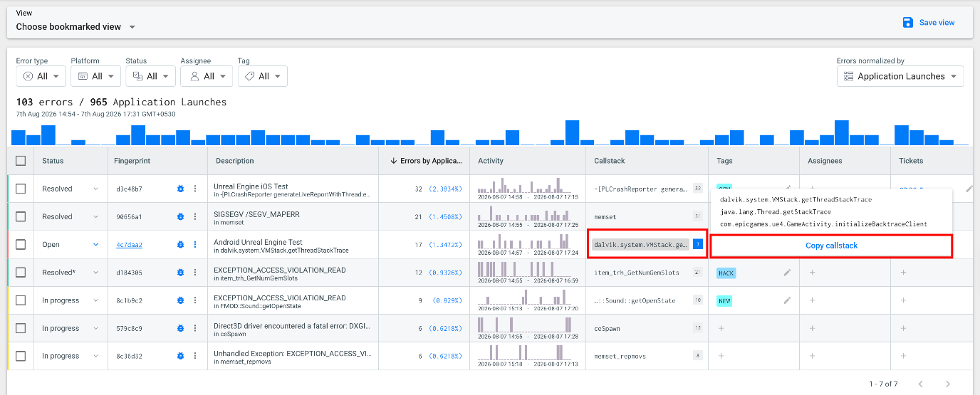Open three-dot menu for 90656a1

click(x=195, y=216)
